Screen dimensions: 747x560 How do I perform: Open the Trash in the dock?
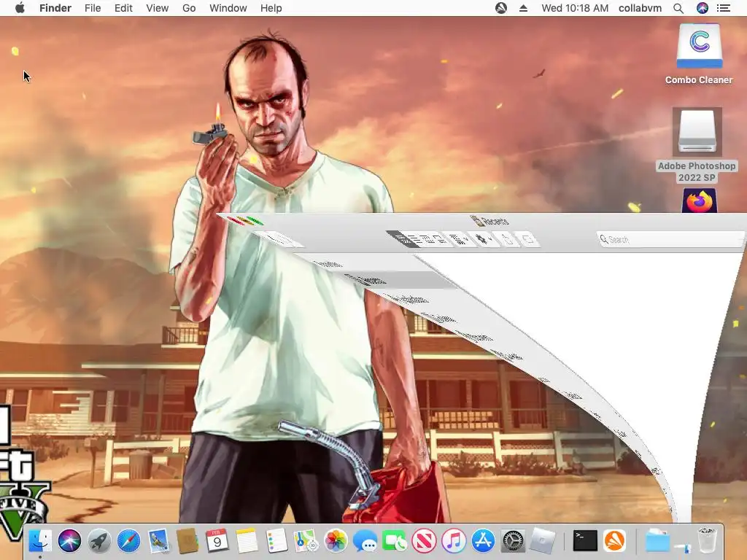pos(707,540)
